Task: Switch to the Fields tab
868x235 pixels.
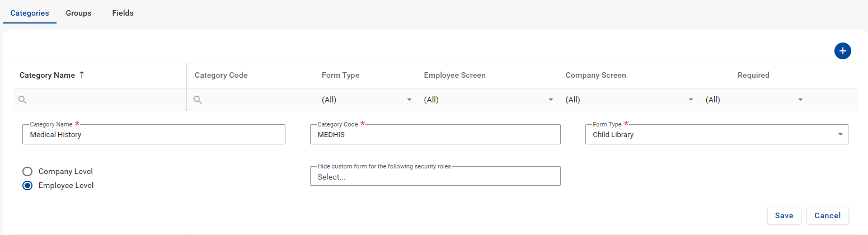Action: (123, 12)
